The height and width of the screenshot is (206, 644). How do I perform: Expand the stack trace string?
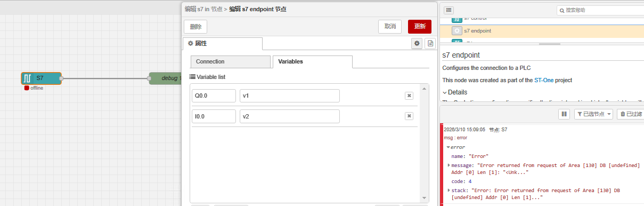pyautogui.click(x=449, y=190)
